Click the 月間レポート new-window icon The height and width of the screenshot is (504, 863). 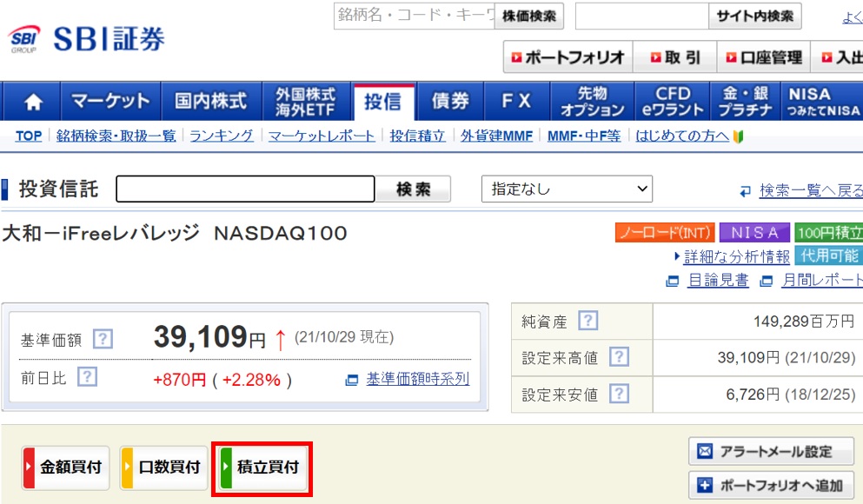pos(767,282)
